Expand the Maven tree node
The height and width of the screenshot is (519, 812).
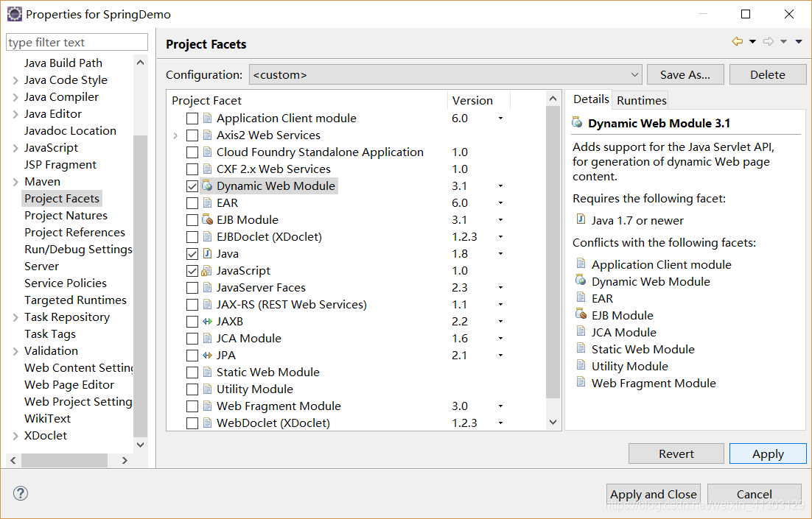coord(15,182)
